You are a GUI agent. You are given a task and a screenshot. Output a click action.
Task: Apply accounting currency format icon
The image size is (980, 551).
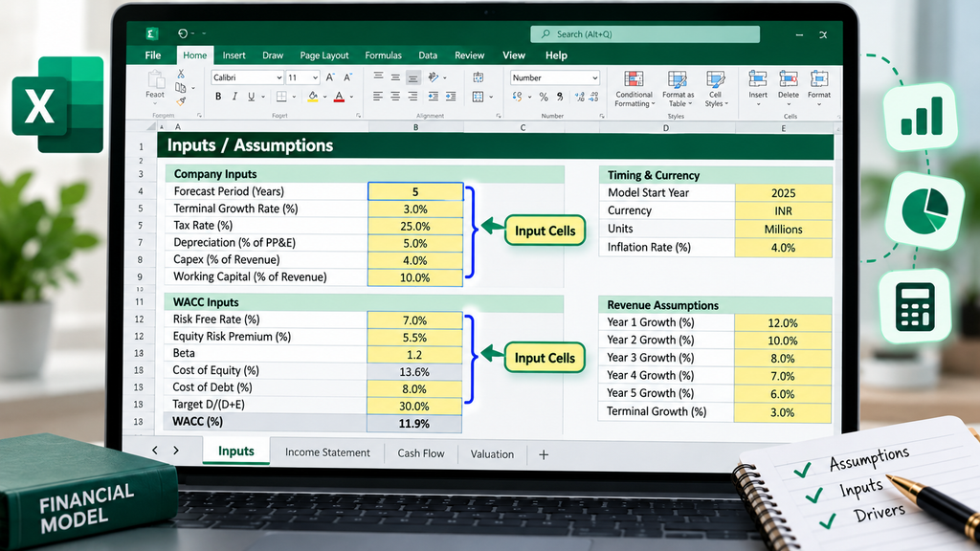517,97
